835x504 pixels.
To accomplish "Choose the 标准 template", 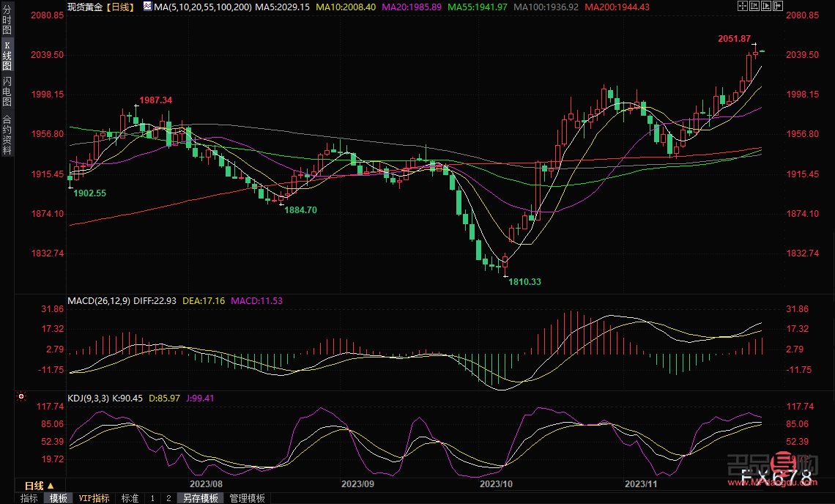I will [x=130, y=498].
